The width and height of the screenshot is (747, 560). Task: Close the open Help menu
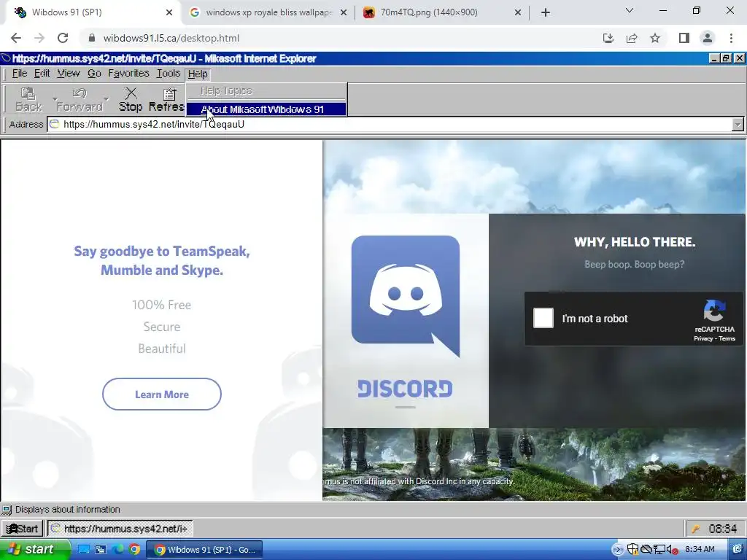click(x=198, y=74)
